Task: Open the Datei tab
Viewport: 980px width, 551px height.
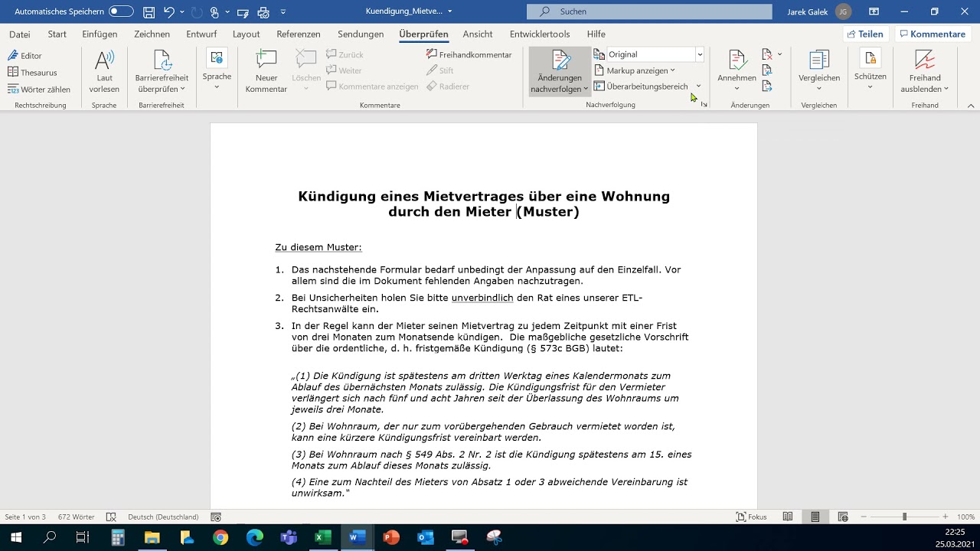Action: (20, 34)
